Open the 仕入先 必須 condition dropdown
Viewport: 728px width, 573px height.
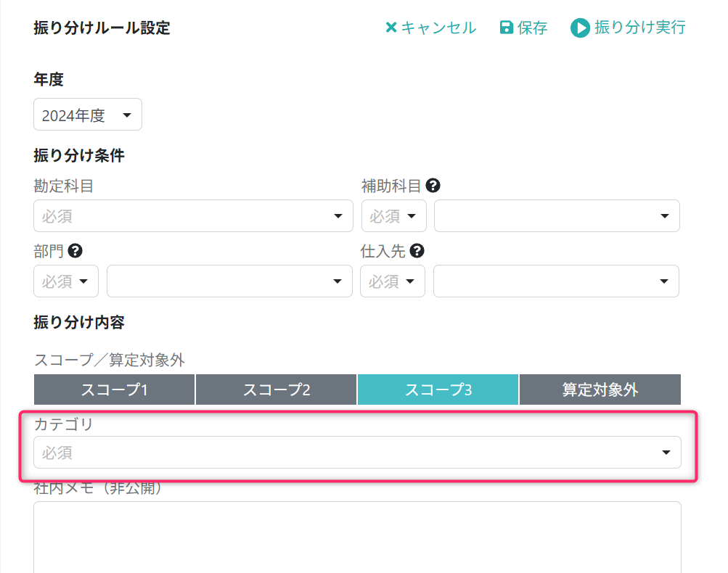393,281
